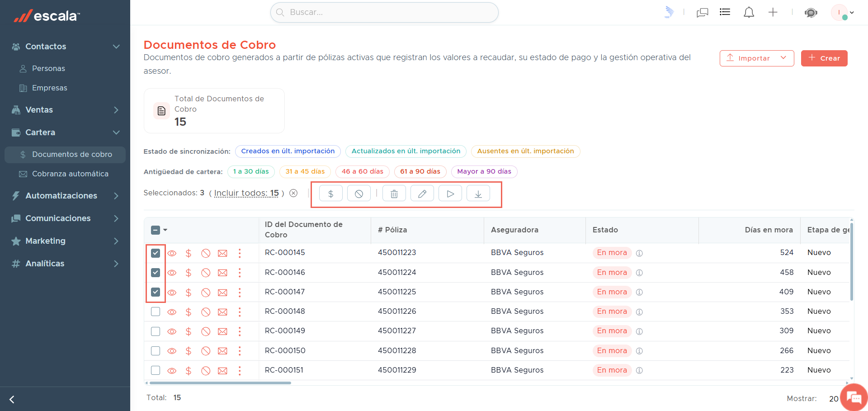Viewport: 868px width, 411px height.
Task: Filter by Ausentes en últ. importación
Action: [525, 151]
